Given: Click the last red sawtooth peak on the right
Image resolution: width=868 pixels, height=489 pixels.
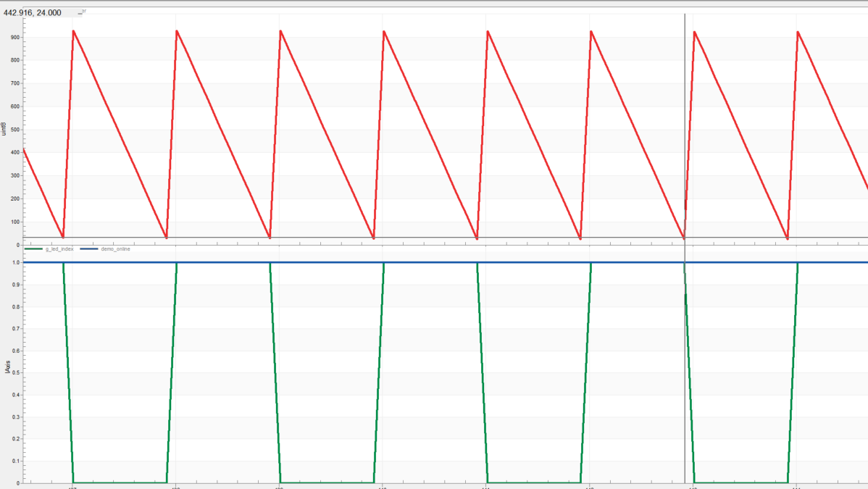Looking at the screenshot, I should (x=798, y=32).
